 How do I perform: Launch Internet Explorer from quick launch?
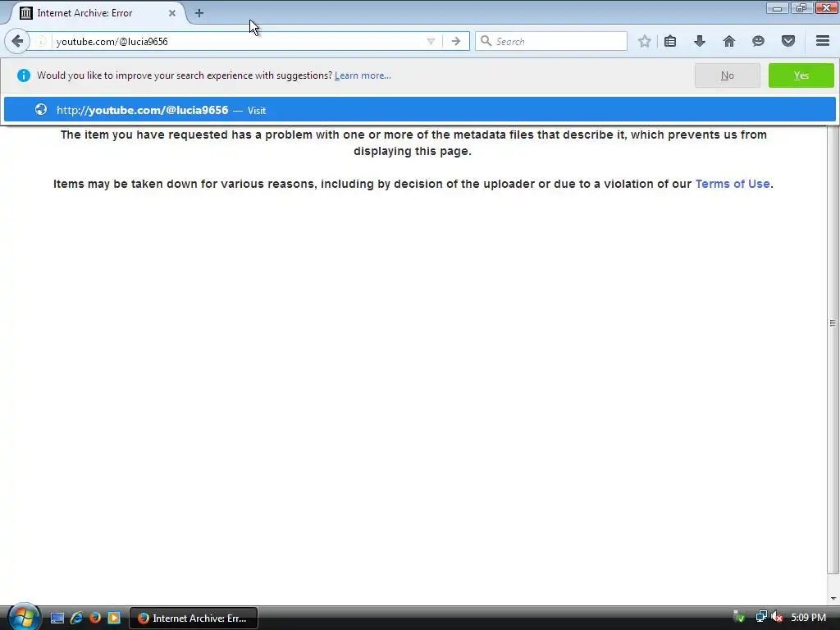pos(76,618)
